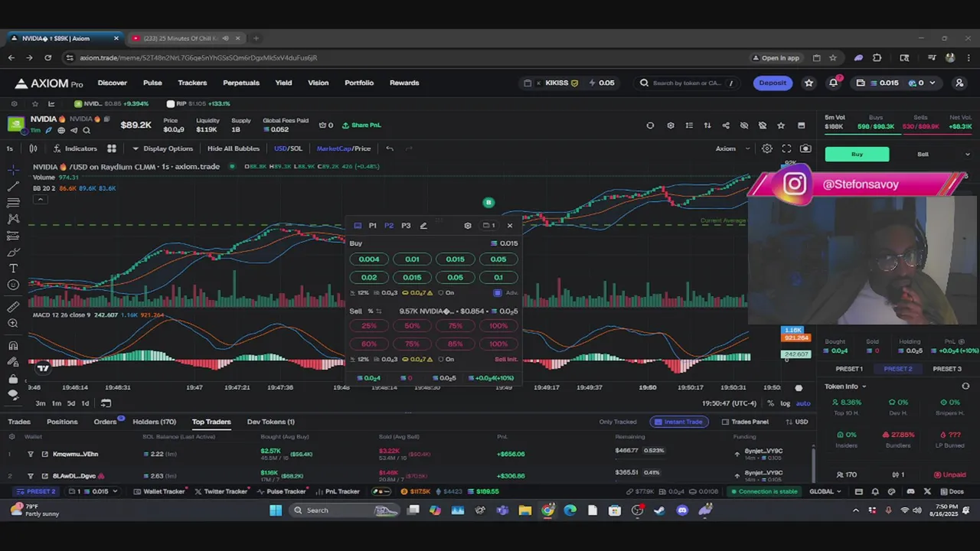
Task: Close the instant trade panel
Action: pos(510,226)
